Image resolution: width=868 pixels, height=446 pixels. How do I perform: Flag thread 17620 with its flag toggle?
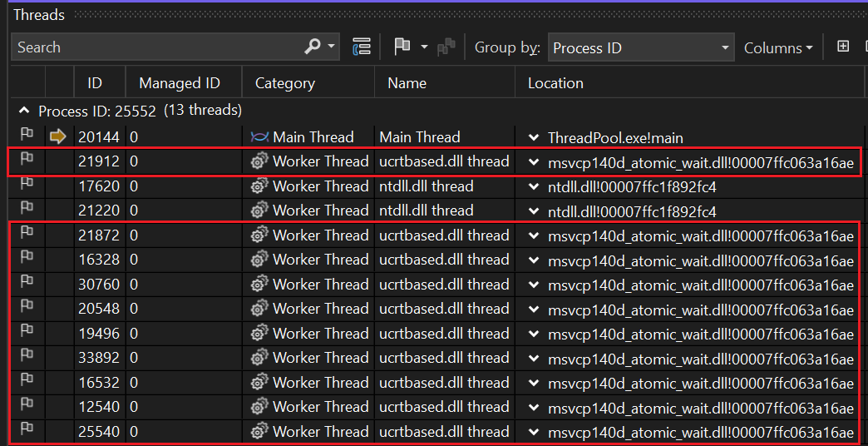27,186
